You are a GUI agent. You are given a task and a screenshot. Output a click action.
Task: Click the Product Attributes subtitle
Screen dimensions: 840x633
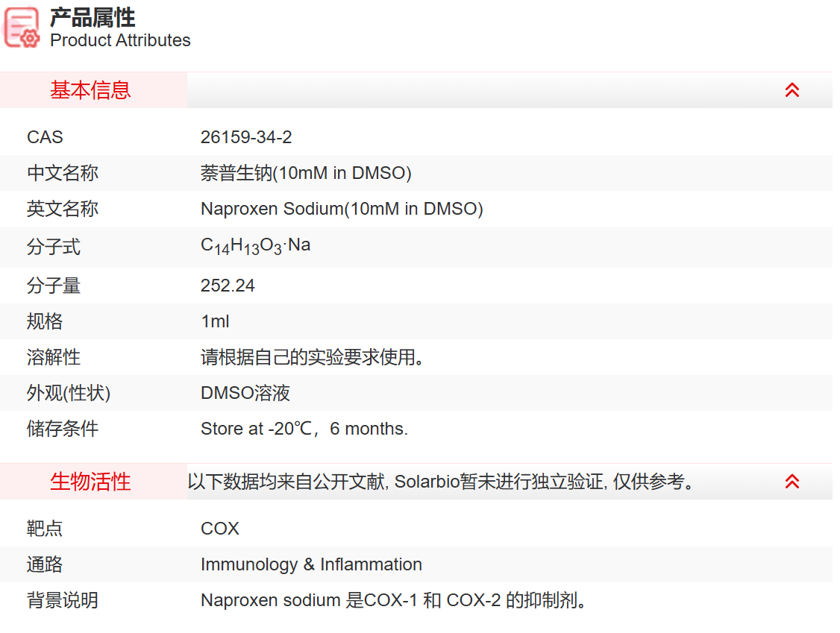[120, 40]
